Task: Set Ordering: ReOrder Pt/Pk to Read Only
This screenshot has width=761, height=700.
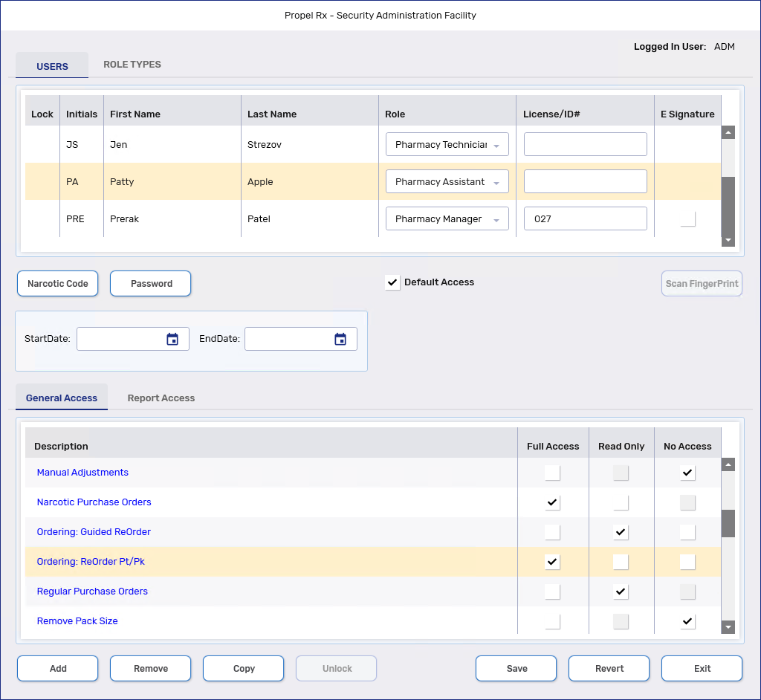Action: [x=621, y=562]
